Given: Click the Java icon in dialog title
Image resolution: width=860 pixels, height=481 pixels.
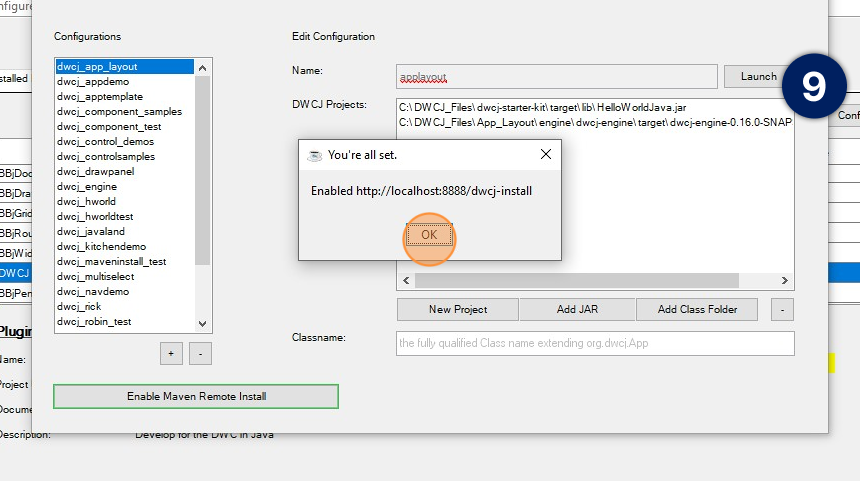Looking at the screenshot, I should pyautogui.click(x=315, y=155).
